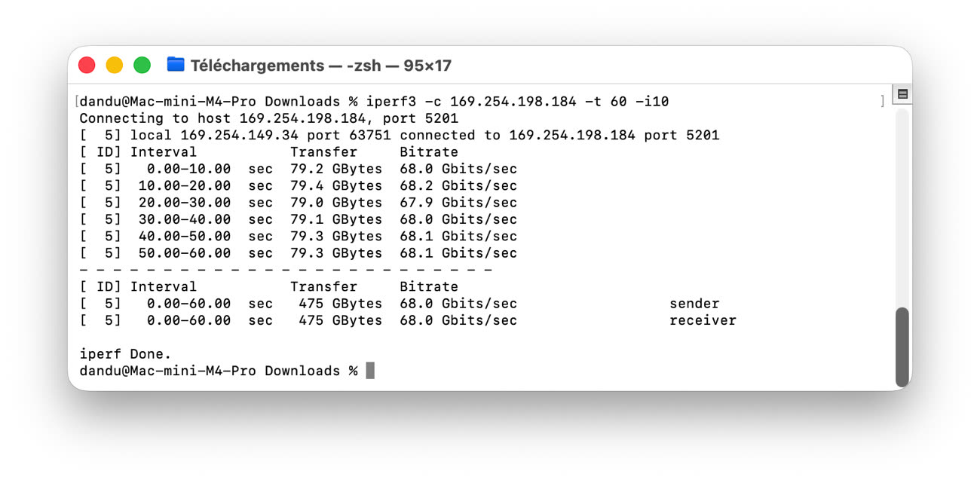Click the window title "Téléchargements — -zsh — 95×17"

tap(320, 66)
